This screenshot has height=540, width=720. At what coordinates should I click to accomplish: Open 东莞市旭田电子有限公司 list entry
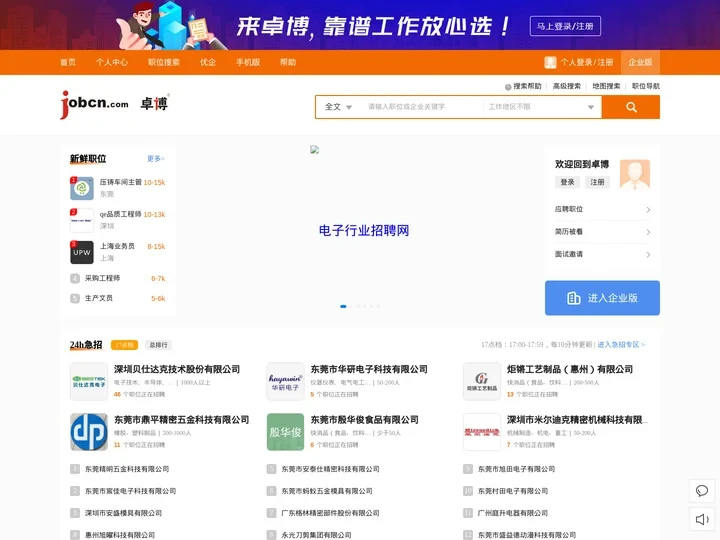(x=517, y=469)
